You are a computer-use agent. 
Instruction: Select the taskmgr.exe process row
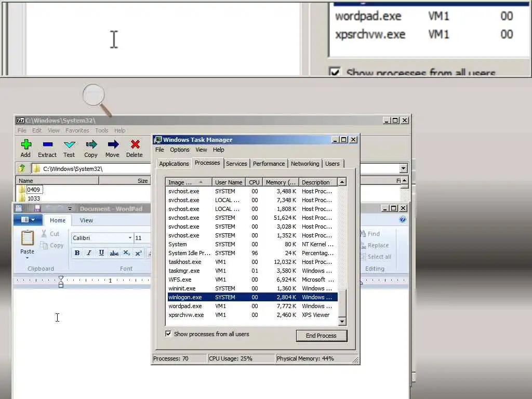(252, 271)
